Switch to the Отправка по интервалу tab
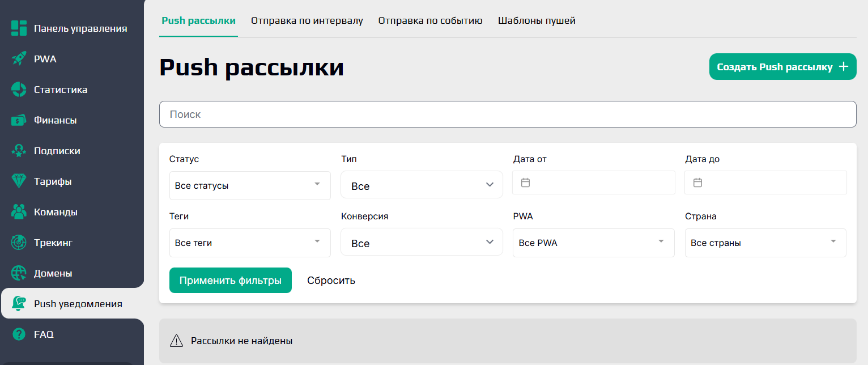Screen dimensions: 868x365 pos(307,20)
